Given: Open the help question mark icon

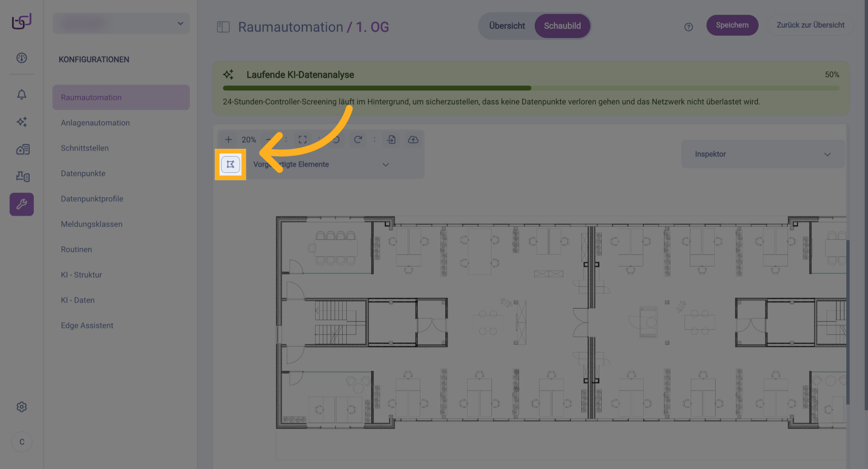Looking at the screenshot, I should point(689,27).
